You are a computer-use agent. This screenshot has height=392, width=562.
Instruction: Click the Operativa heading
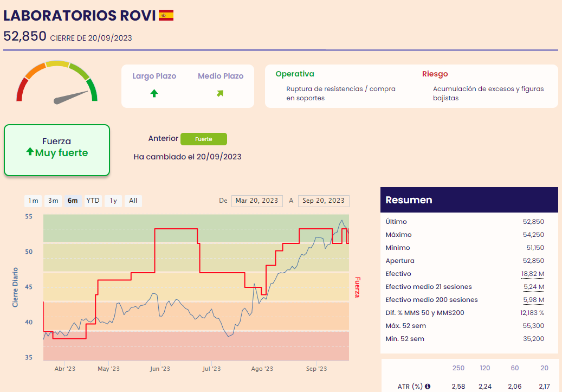295,74
